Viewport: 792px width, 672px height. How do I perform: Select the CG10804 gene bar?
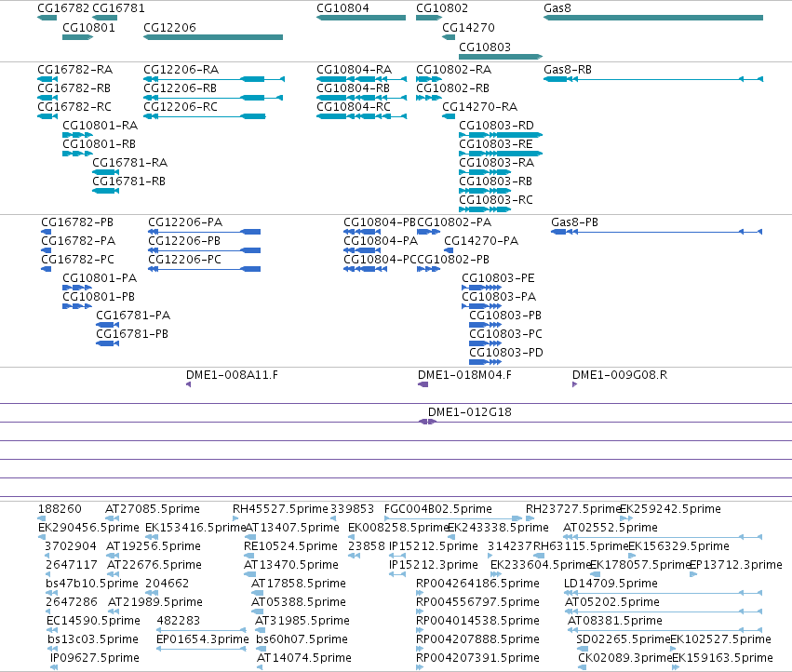361,18
